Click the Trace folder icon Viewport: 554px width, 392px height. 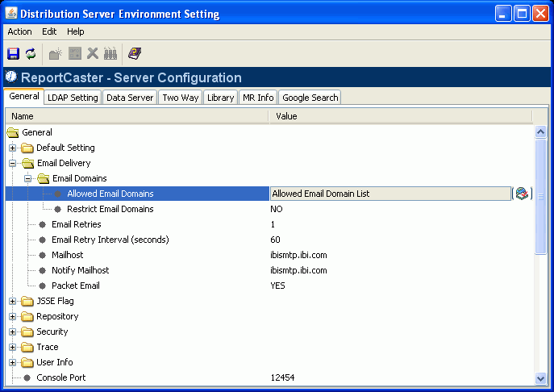pos(27,347)
